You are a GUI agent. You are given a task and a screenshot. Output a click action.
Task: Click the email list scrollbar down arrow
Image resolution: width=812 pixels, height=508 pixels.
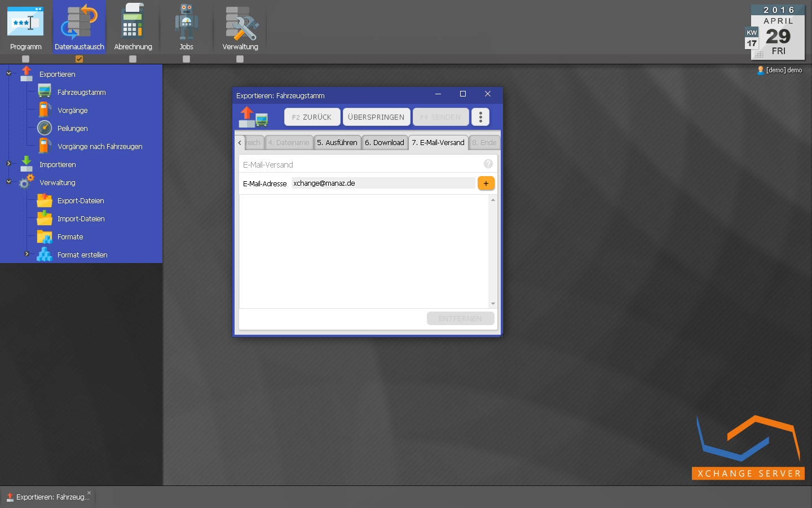(x=493, y=304)
